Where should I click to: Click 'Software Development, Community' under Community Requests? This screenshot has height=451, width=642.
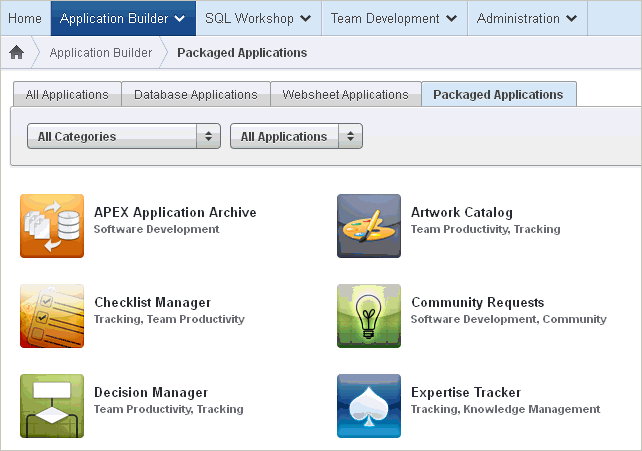tap(509, 319)
